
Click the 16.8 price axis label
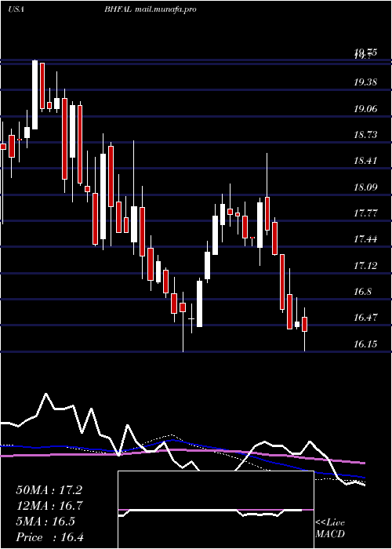(x=363, y=292)
